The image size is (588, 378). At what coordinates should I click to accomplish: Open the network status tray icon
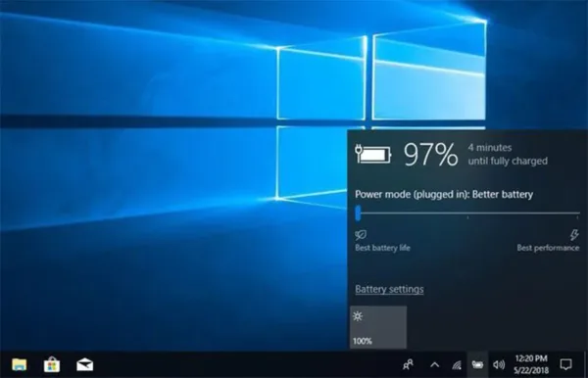pos(457,365)
